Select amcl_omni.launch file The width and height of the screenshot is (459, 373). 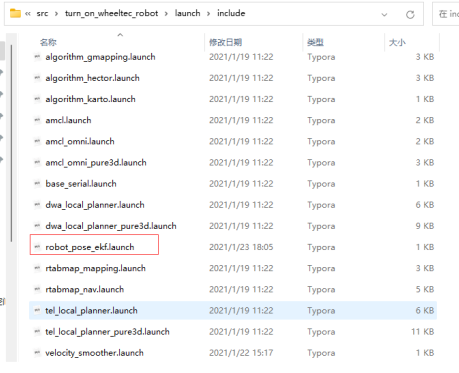[x=80, y=141]
